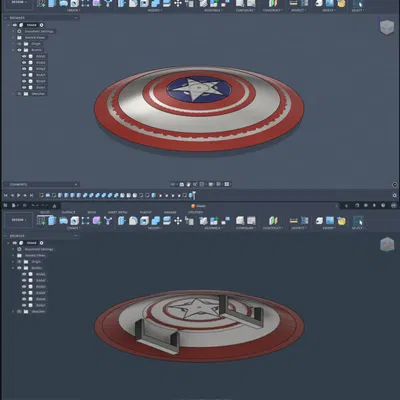This screenshot has width=400, height=400.
Task: Toggle visibility of first body in upper browser
Action: (x=24, y=56)
